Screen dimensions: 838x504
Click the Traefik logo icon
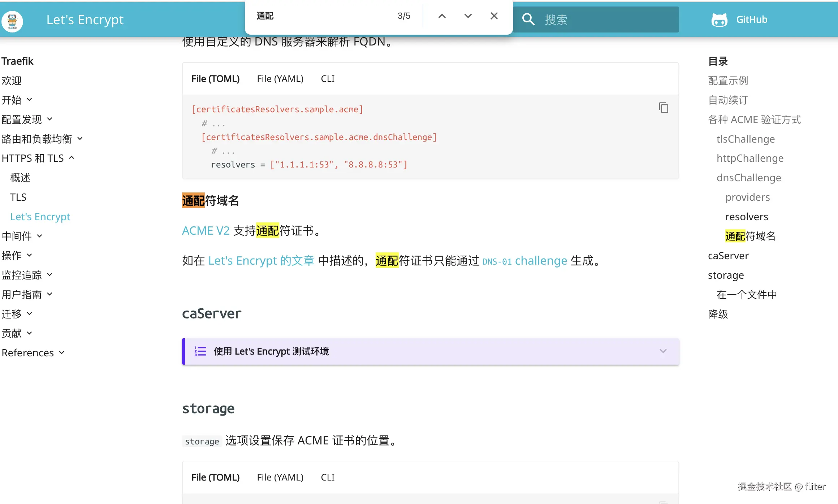(x=12, y=21)
